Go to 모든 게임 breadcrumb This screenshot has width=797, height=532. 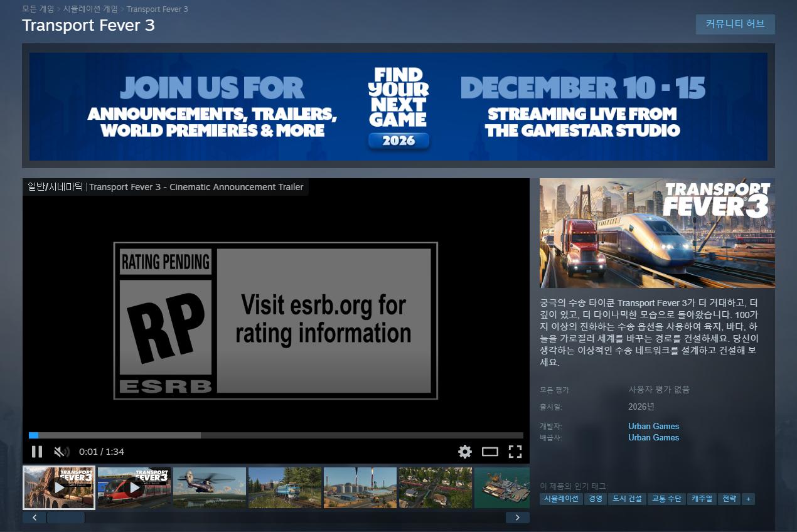pos(38,9)
